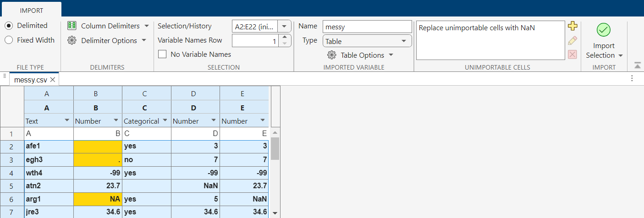Click the red X remove-rule icon
This screenshot has height=218, width=644.
click(x=572, y=54)
